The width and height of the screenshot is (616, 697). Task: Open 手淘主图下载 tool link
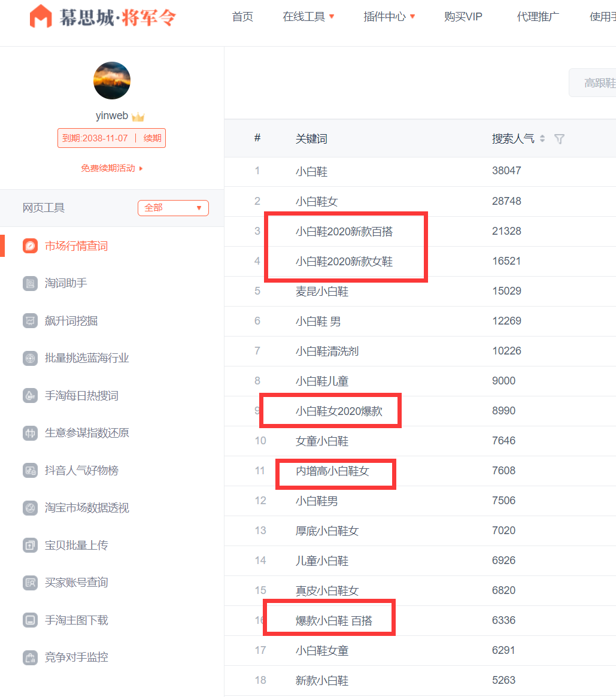(x=77, y=620)
